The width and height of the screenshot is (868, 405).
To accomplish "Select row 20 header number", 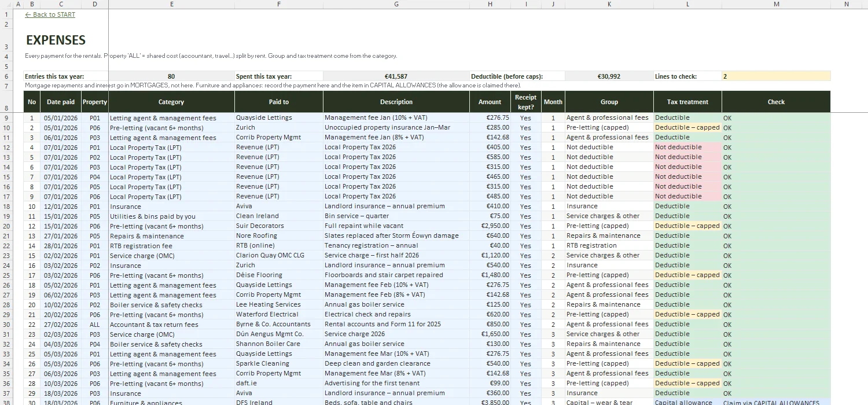I will 6,226.
